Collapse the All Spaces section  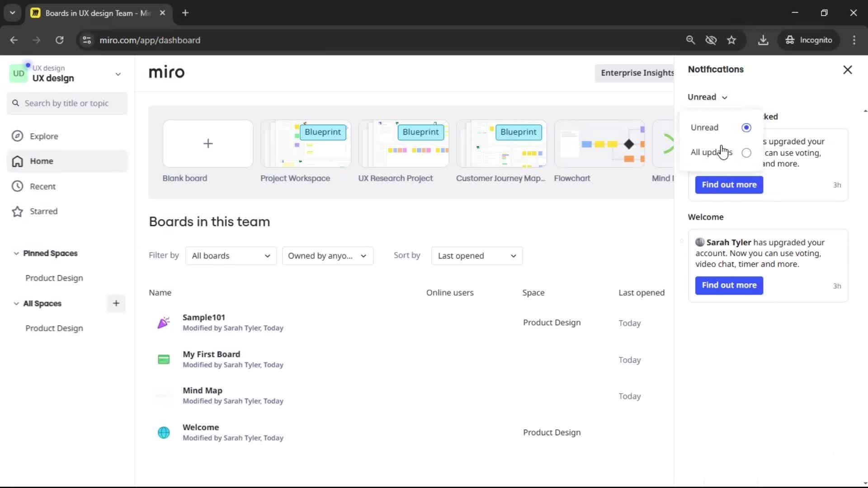(x=16, y=304)
